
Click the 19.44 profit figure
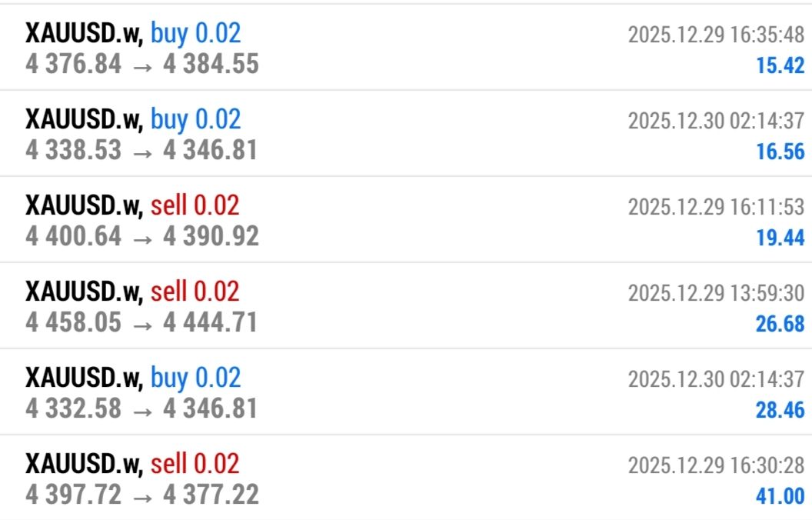780,238
